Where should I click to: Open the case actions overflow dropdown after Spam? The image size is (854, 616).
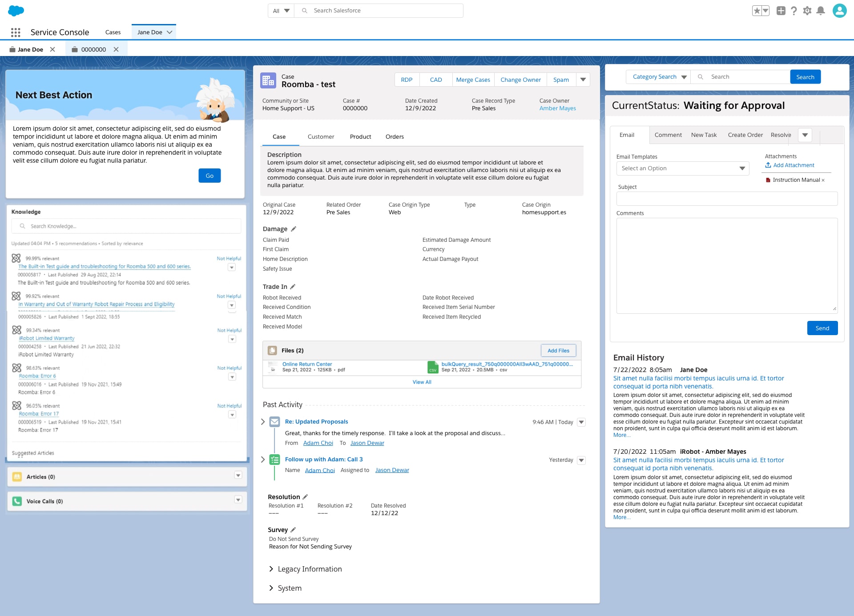coord(583,80)
